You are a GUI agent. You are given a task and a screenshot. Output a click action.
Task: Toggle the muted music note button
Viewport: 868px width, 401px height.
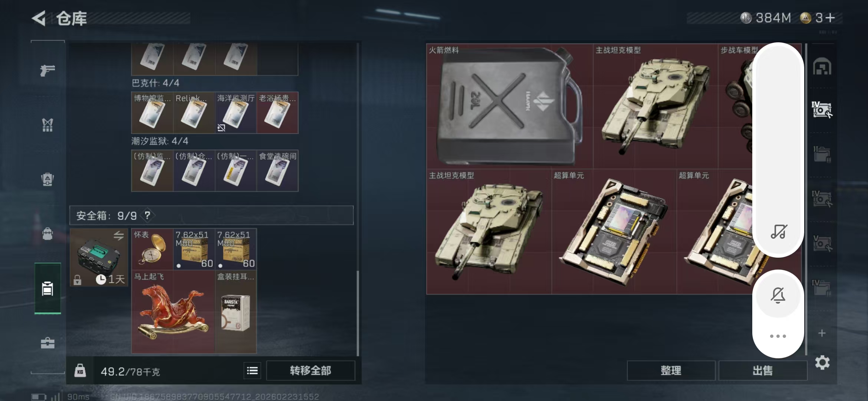click(x=778, y=231)
